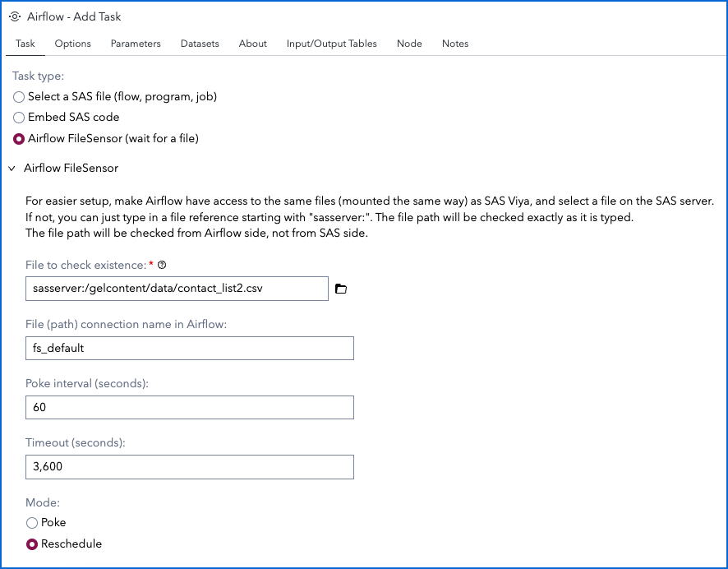Select Airflow FileSensor (wait for a file) option
728x569 pixels.
[19, 139]
